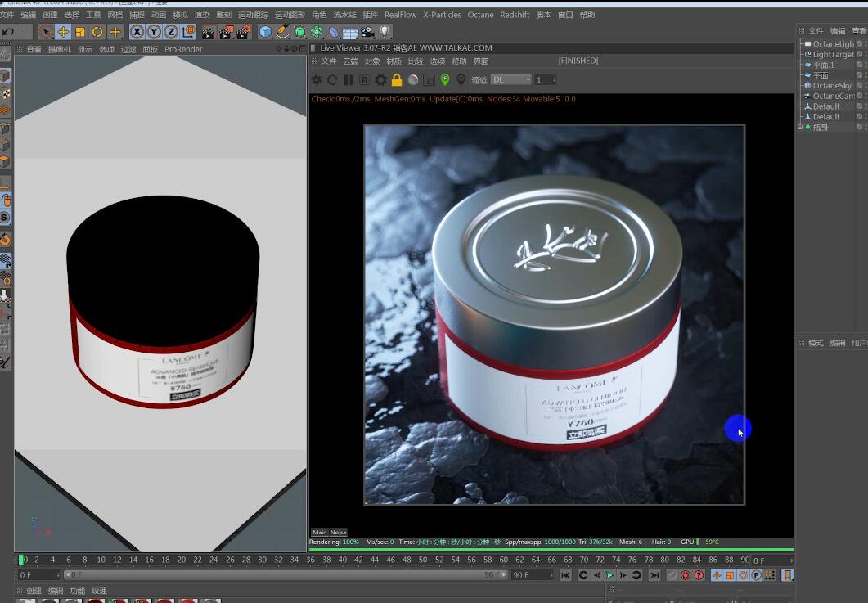Toggle the world coordinate system icon
Viewport: 868px width, 603px height.
pos(188,32)
